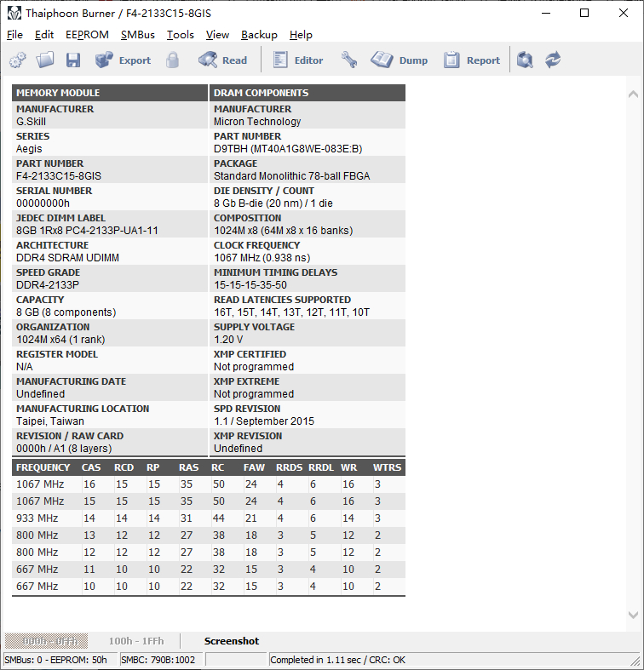Click the DDR4 SDRAM UDIMM architecture value
This screenshot has width=644, height=670.
67,258
